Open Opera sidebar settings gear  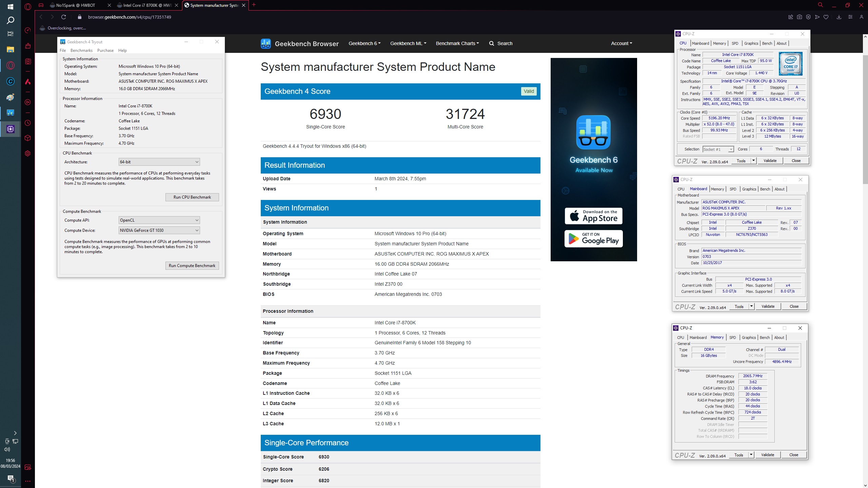tap(28, 153)
